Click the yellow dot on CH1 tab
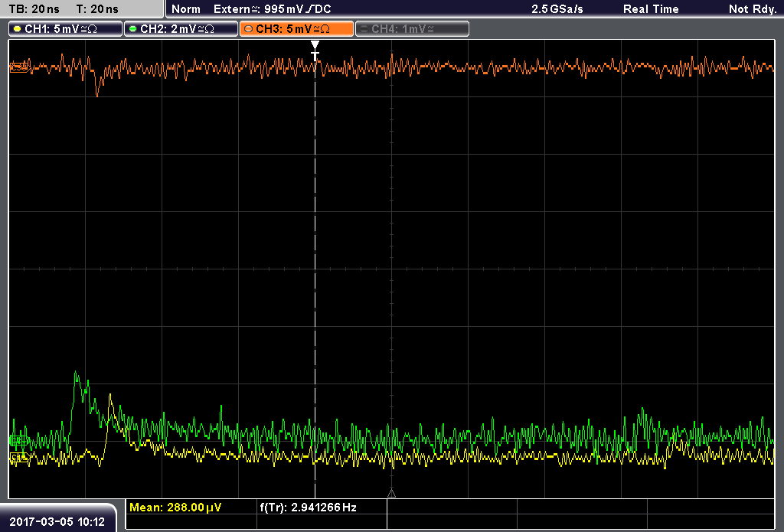The width and height of the screenshot is (784, 532). click(x=18, y=29)
